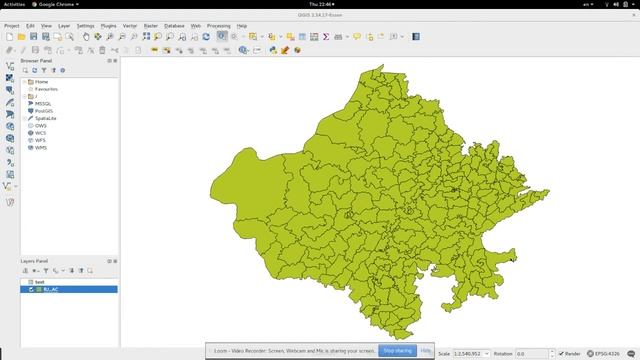This screenshot has height=360, width=640.
Task: Select WFS in the Browser tree
Action: click(40, 140)
